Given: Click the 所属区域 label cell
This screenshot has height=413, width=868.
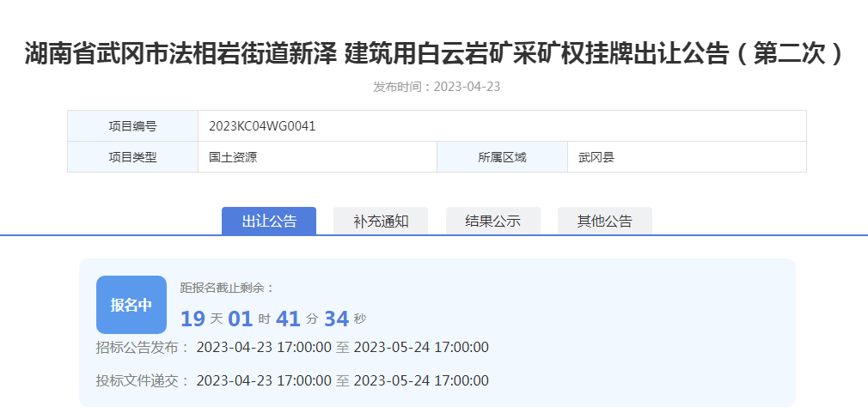Looking at the screenshot, I should [502, 157].
